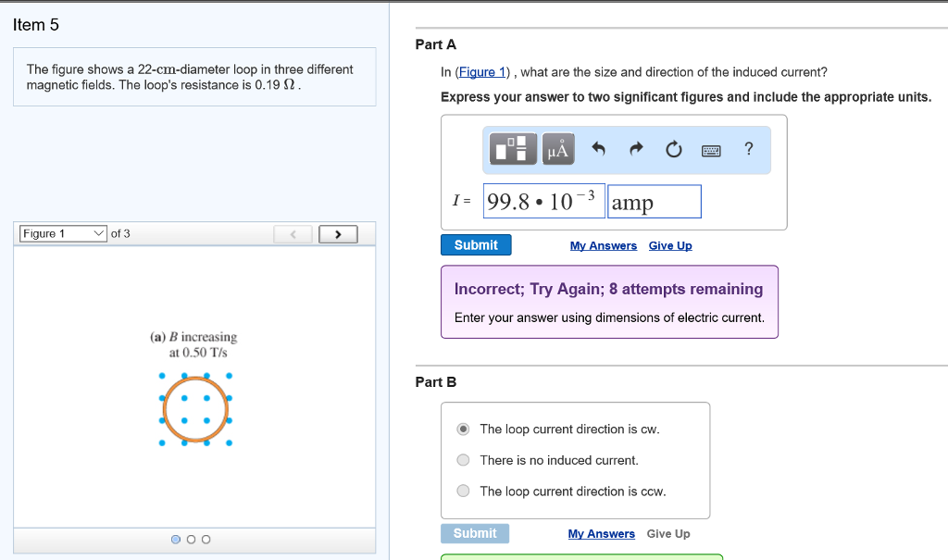Advance the figure with the right arrow

coord(337,233)
